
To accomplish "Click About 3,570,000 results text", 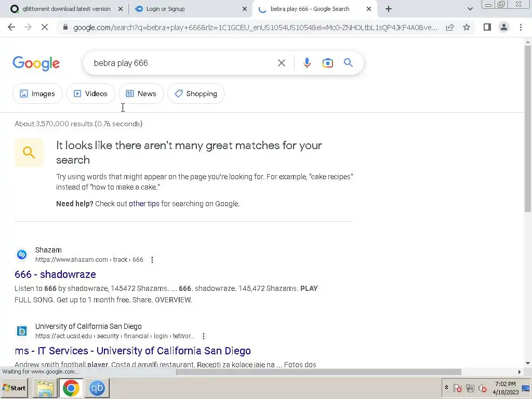I will point(78,124).
